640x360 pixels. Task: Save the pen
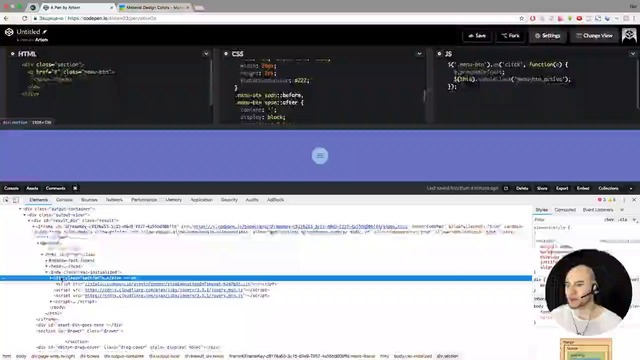(477, 36)
